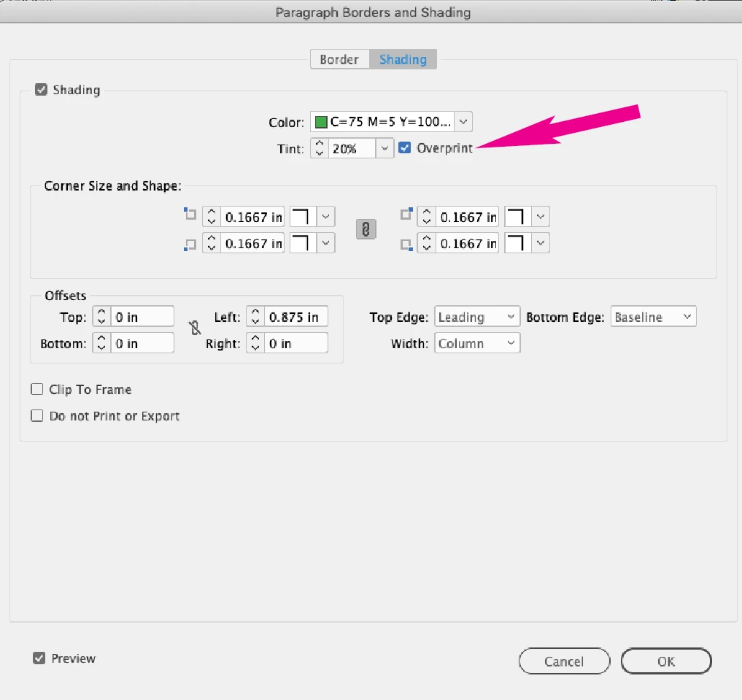The width and height of the screenshot is (742, 700).
Task: Click the bottom-right corner size field
Action: (x=467, y=243)
